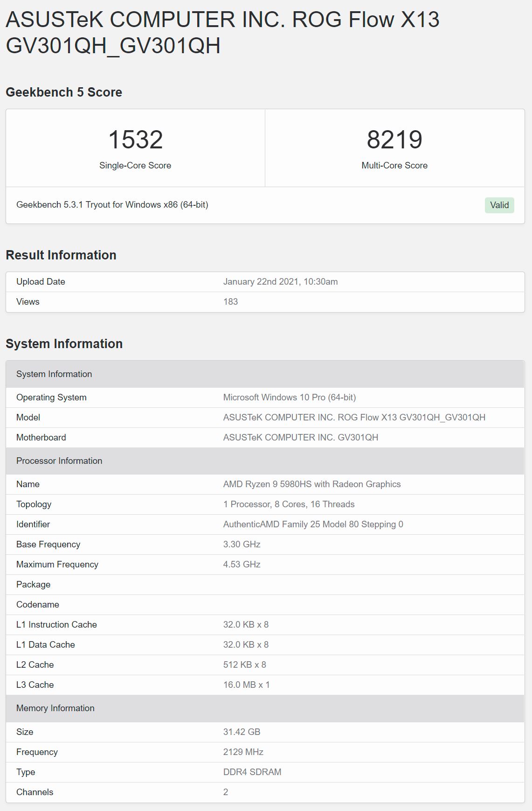The height and width of the screenshot is (811, 532).
Task: Click the Operating System label
Action: pyautogui.click(x=51, y=398)
